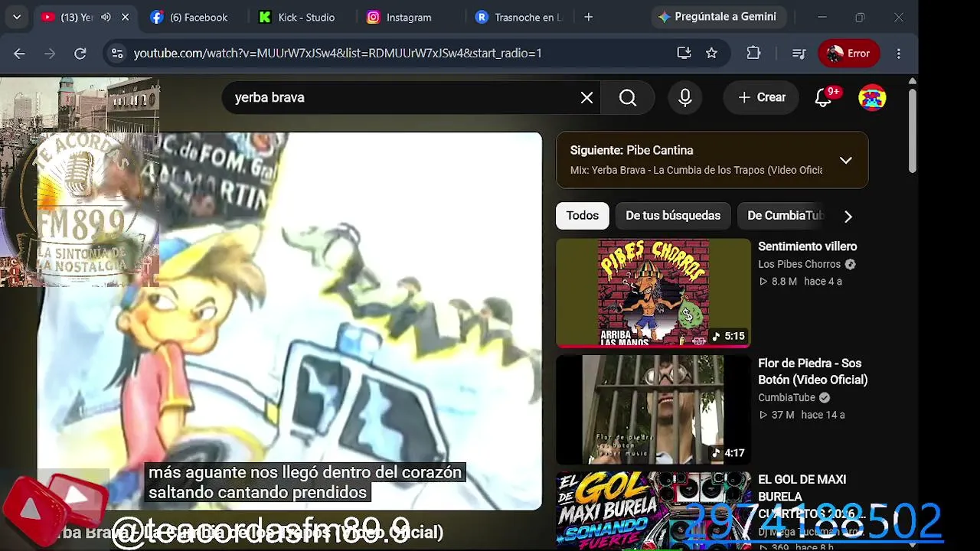Open a new browser tab
This screenshot has height=551, width=980.
(588, 17)
